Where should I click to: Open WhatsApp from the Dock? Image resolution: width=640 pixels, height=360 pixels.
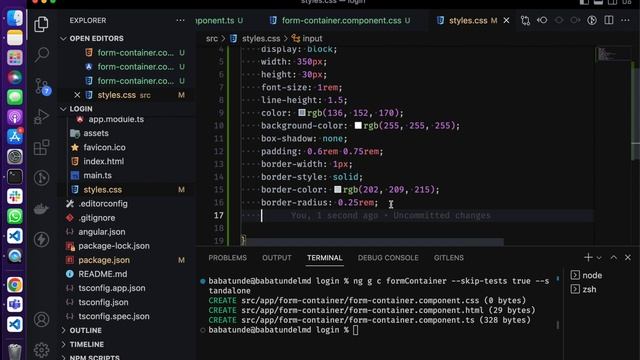[x=15, y=216]
